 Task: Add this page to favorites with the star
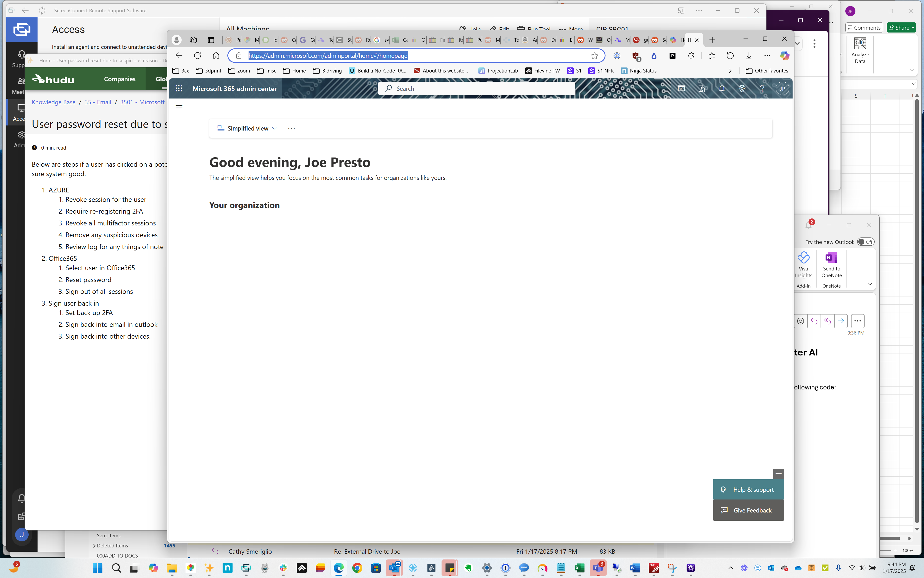click(595, 56)
